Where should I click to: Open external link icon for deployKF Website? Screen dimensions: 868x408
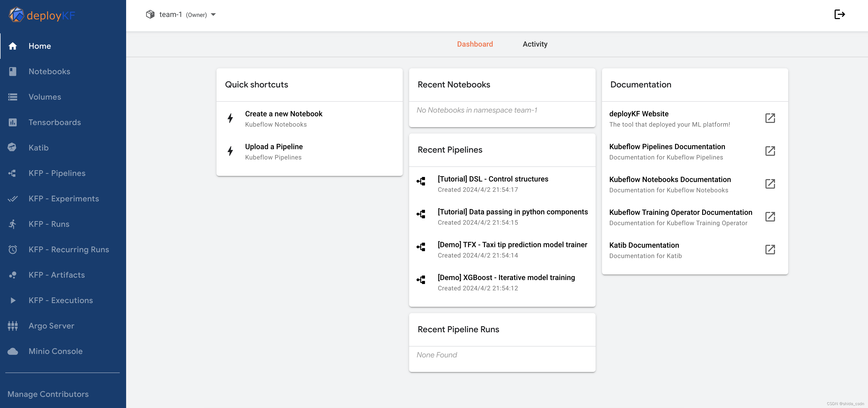coord(770,118)
